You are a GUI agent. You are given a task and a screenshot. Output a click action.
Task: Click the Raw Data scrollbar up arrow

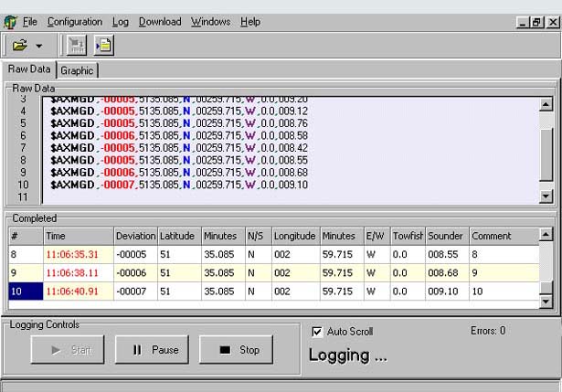(x=546, y=104)
